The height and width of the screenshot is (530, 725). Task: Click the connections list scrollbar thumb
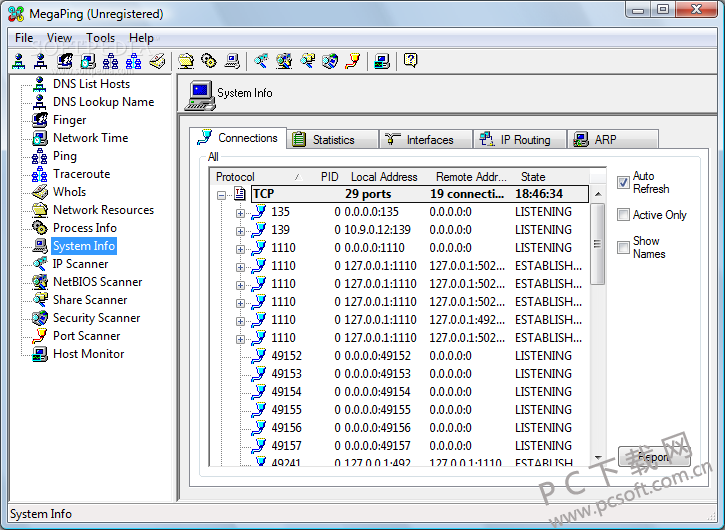click(598, 244)
